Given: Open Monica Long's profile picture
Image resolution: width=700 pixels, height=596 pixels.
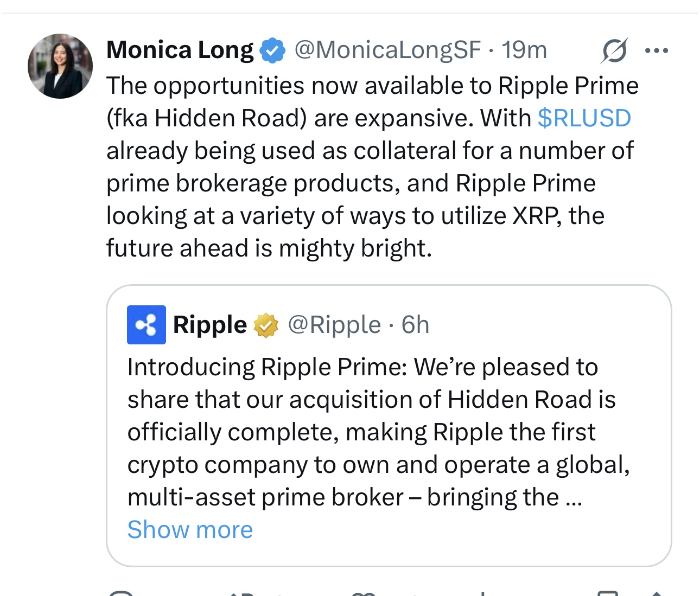Looking at the screenshot, I should click(60, 66).
